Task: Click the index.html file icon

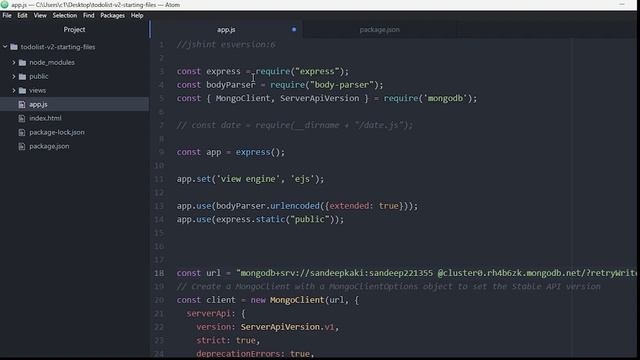Action: click(22, 118)
